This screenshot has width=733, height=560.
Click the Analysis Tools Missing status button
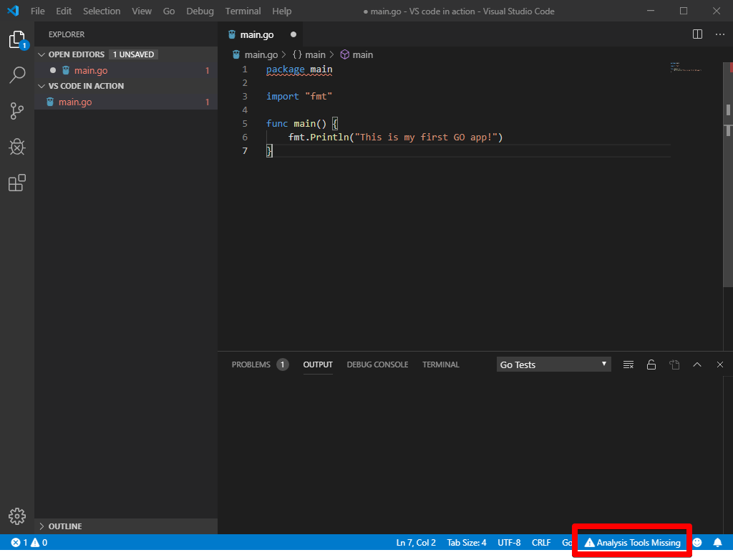631,542
